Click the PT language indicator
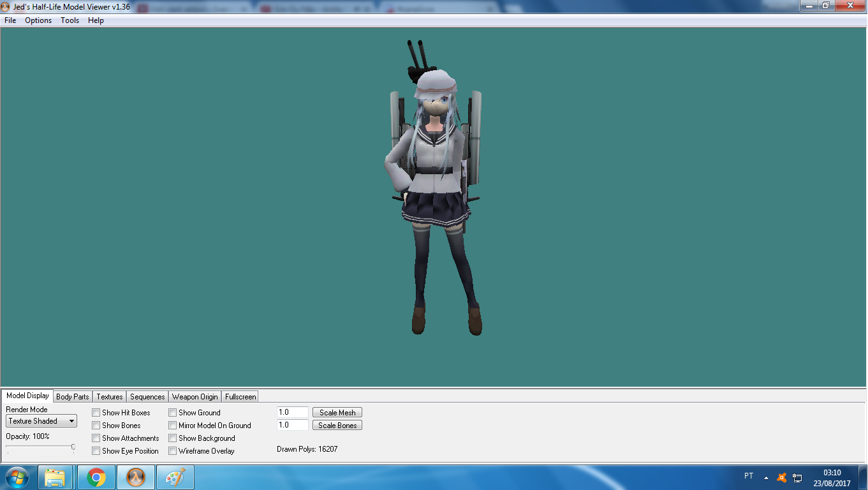 pos(749,477)
